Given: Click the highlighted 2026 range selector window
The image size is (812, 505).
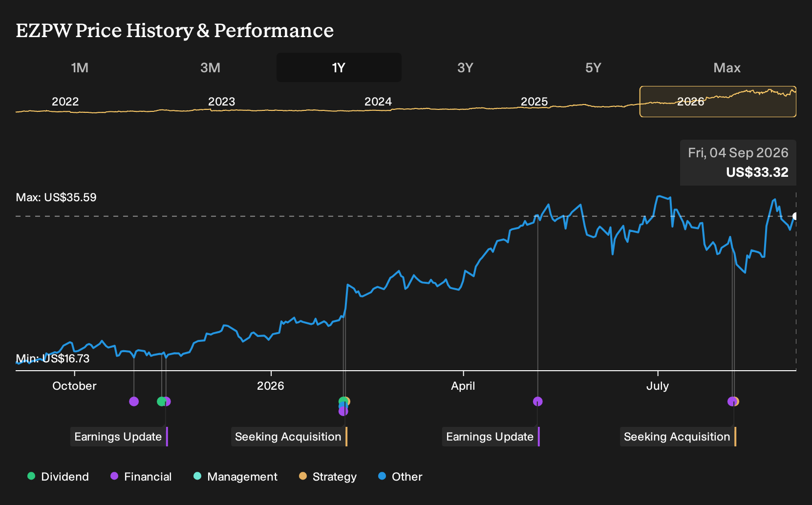Looking at the screenshot, I should click(718, 102).
